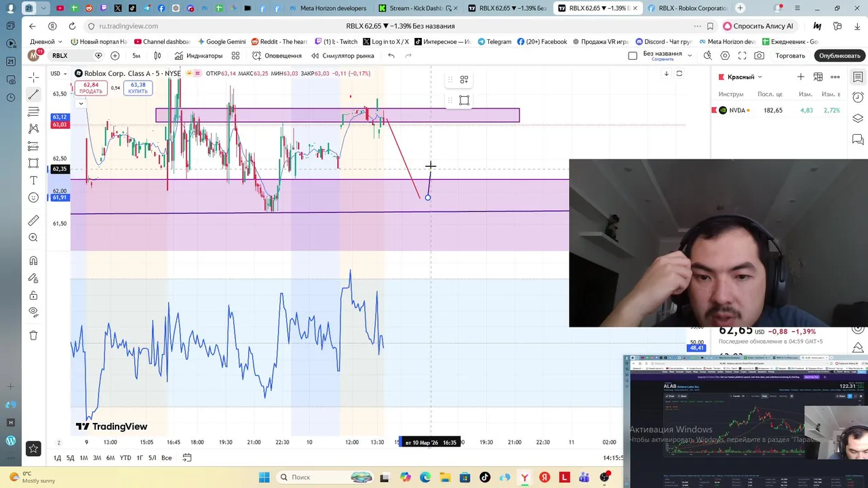Select the 1Д date range

[57, 458]
